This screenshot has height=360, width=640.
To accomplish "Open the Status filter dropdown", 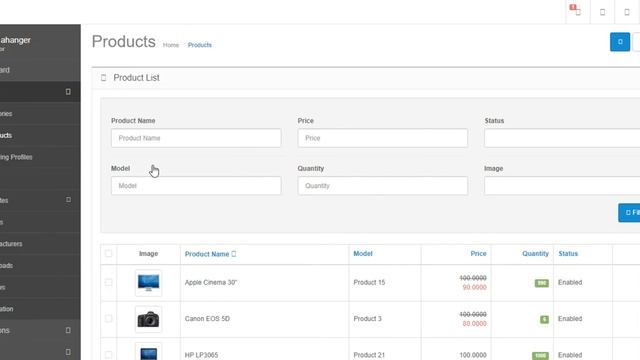I will [562, 138].
